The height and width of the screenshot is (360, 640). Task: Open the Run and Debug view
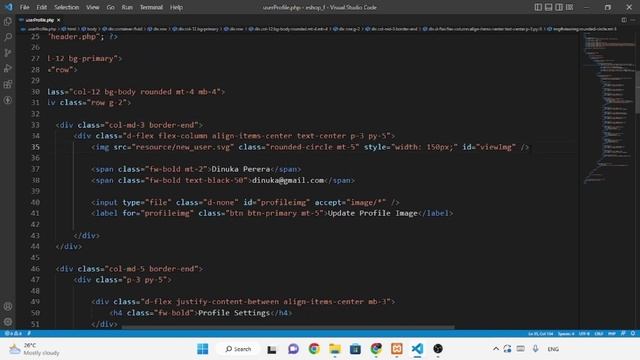8,68
